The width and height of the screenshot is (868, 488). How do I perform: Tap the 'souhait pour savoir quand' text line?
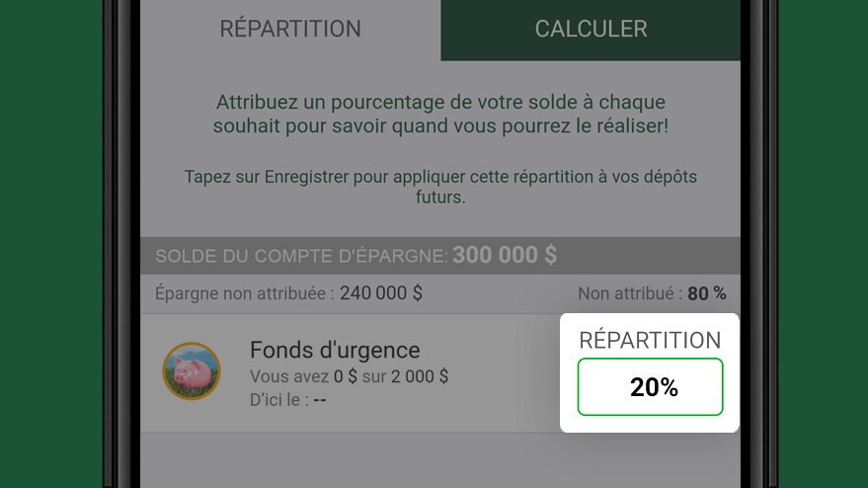(440, 126)
